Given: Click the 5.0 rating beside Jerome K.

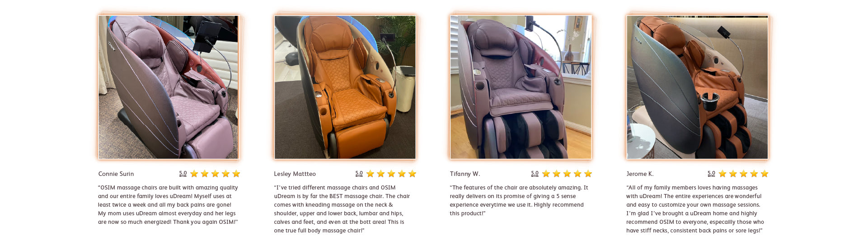Looking at the screenshot, I should (711, 174).
